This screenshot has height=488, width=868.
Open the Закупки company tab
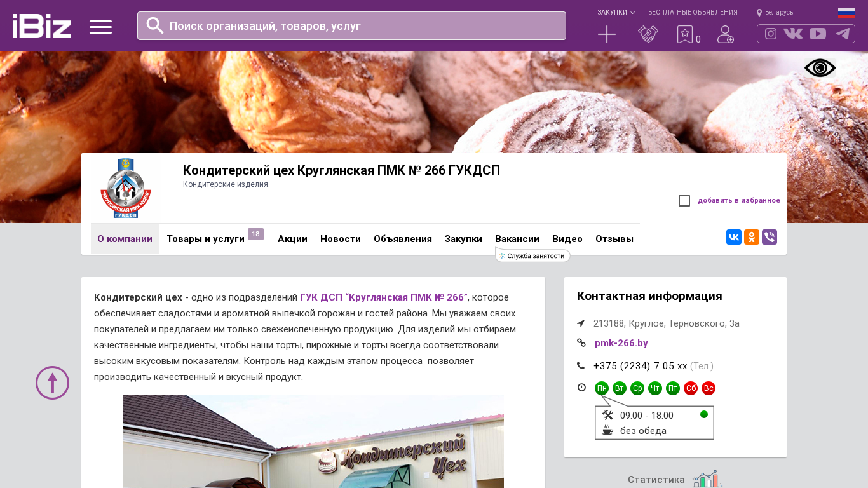coord(463,239)
